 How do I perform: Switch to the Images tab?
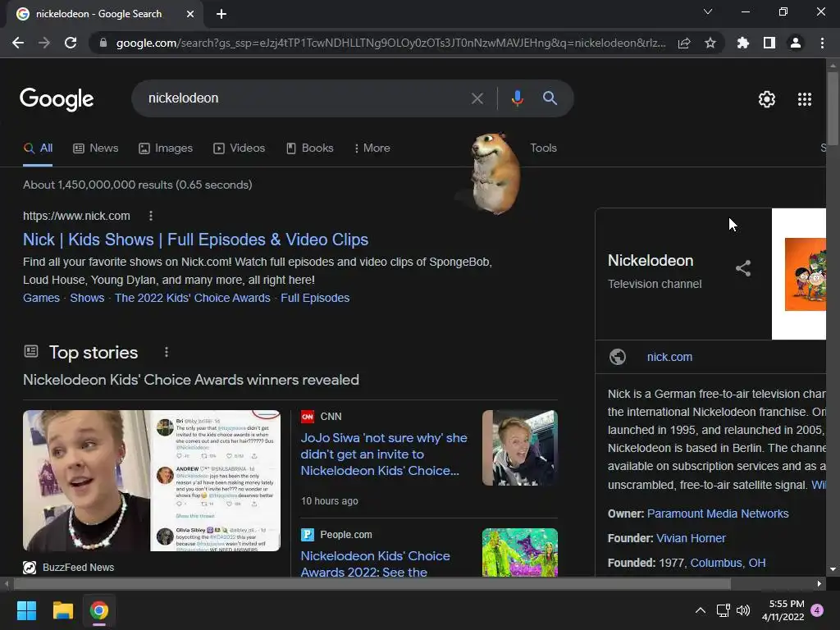(166, 148)
